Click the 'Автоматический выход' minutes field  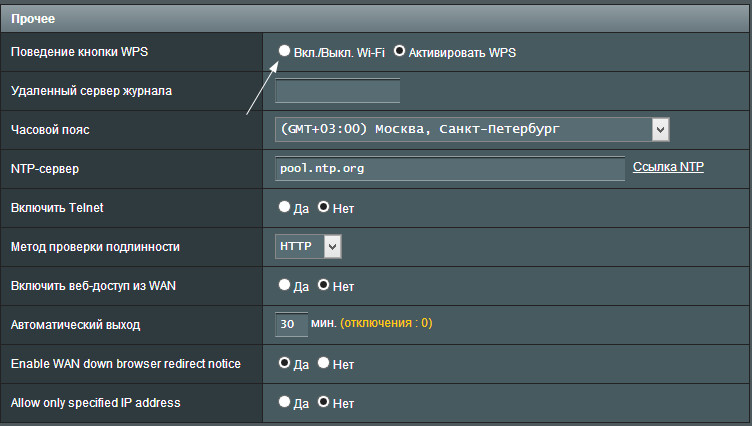point(291,324)
